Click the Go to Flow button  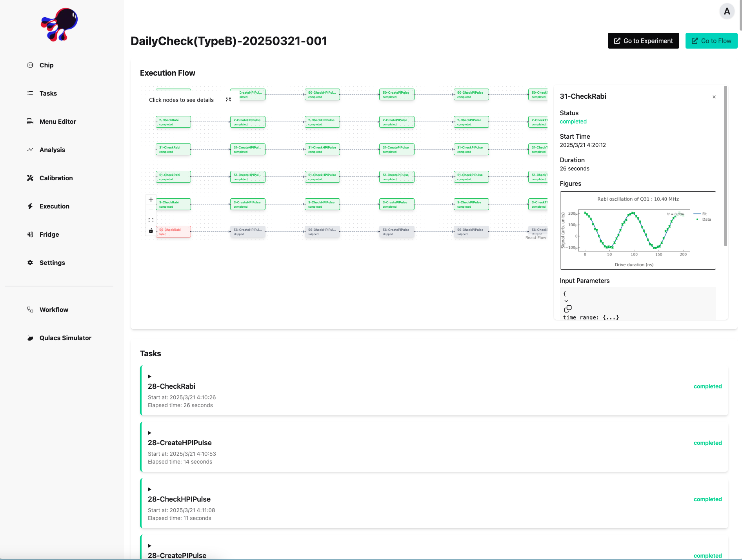pyautogui.click(x=711, y=41)
